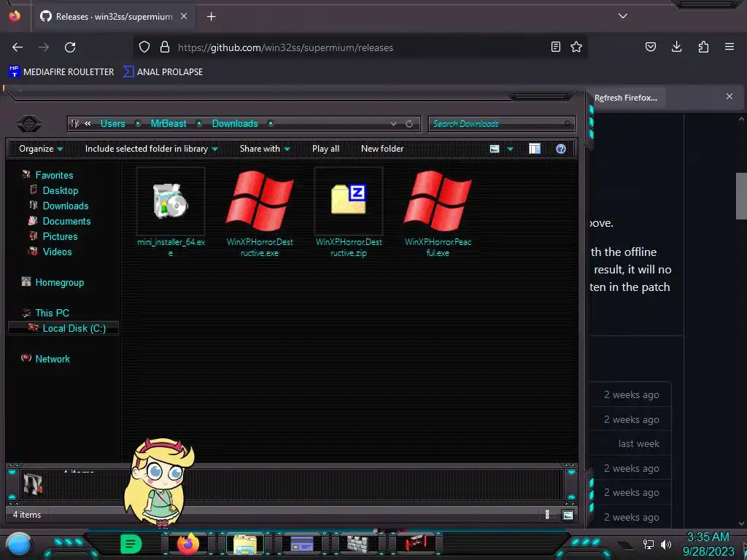
Task: Select Favorites in navigation pane
Action: tap(54, 175)
